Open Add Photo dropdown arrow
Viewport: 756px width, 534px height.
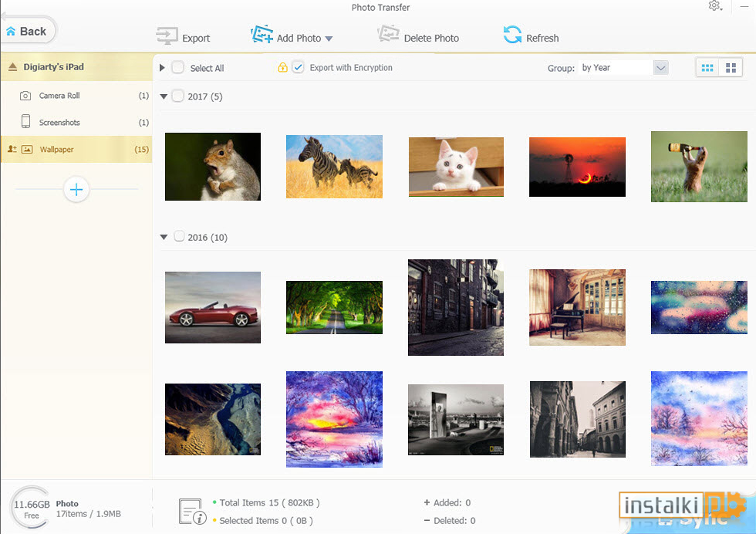pos(329,39)
